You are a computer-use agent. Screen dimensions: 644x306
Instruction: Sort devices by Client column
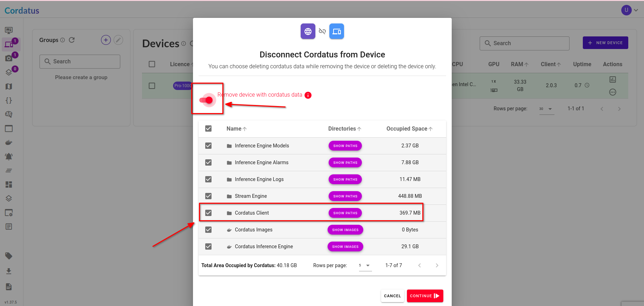pyautogui.click(x=551, y=64)
